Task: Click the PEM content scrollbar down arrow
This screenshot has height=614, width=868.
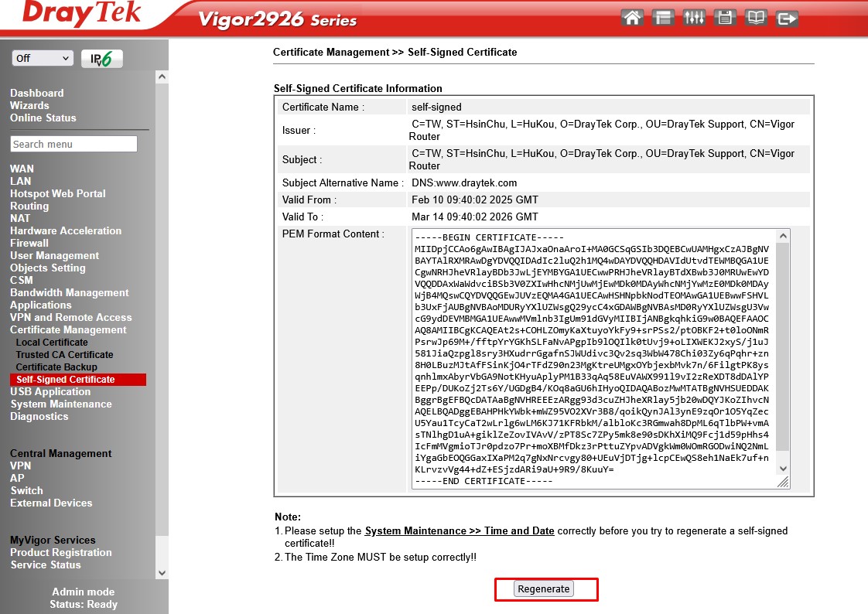Action: click(783, 468)
